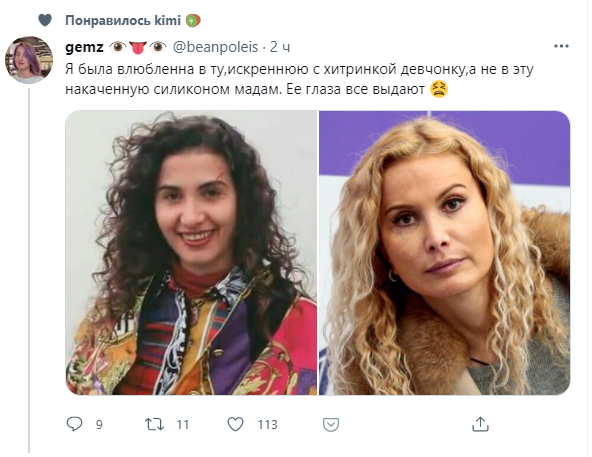Open the gemz display name link

[84, 47]
